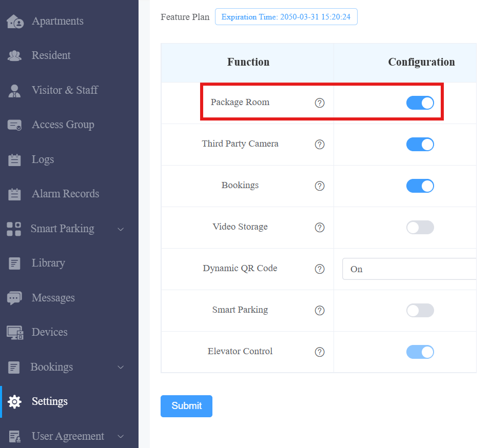This screenshot has width=490, height=448.
Task: Open help tooltip icon for Package Room
Action: click(x=319, y=103)
